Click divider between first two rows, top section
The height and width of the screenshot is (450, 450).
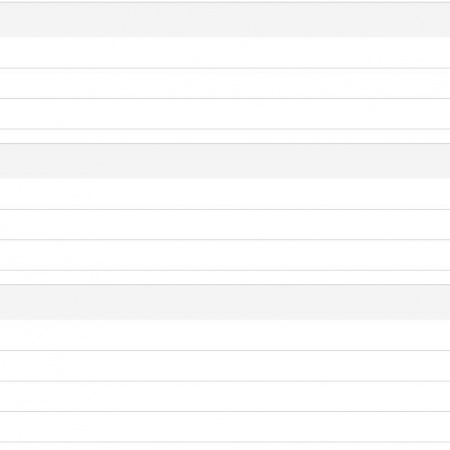tap(225, 68)
